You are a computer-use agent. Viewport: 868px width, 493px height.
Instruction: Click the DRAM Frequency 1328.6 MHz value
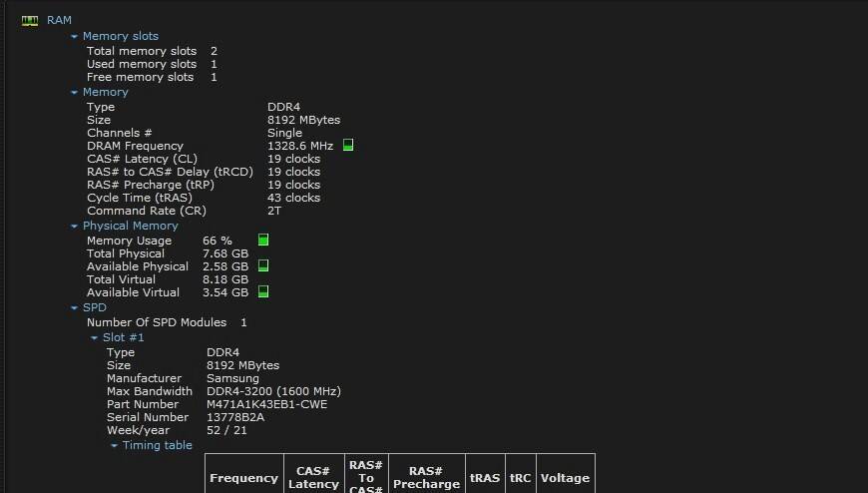point(300,146)
